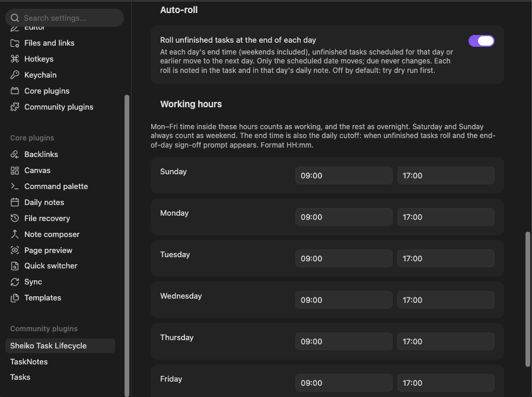Viewport: 532px width, 397px height.
Task: Click the File recovery clock icon
Action: (15, 218)
